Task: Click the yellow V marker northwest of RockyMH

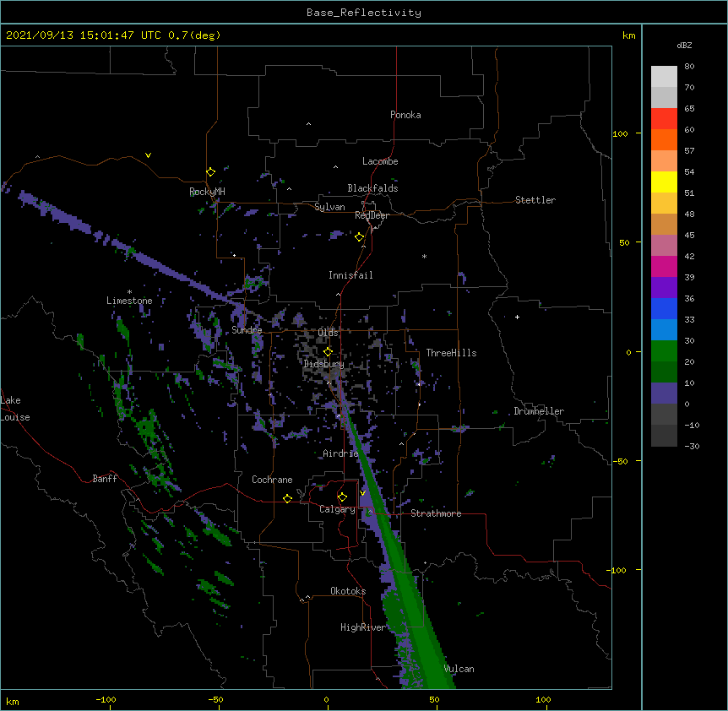Action: pyautogui.click(x=148, y=155)
